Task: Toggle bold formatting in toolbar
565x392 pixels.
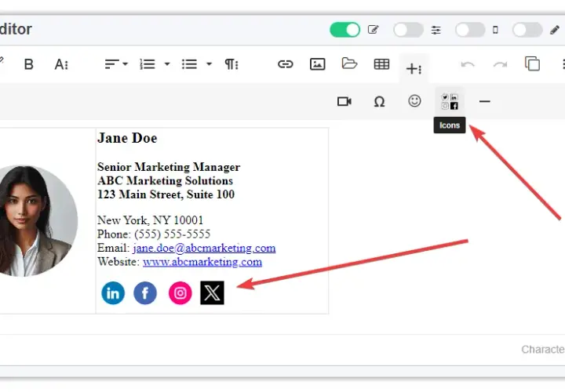Action: tap(28, 64)
